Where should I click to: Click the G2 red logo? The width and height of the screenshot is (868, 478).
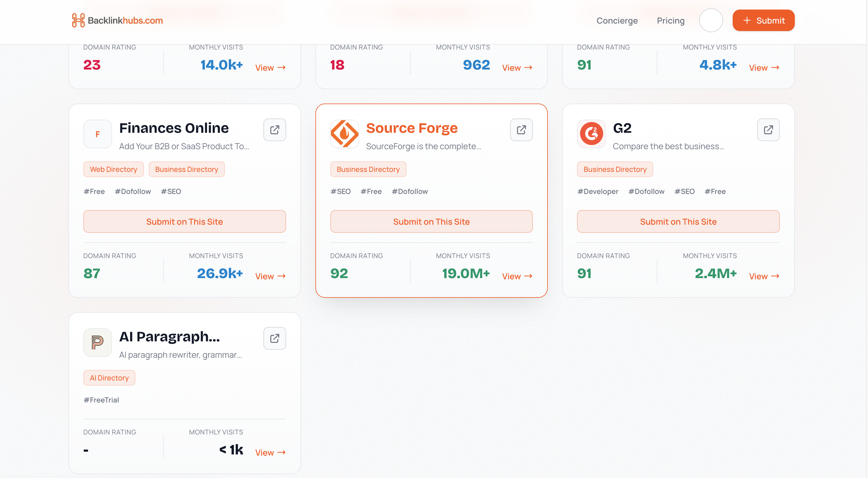pyautogui.click(x=591, y=134)
